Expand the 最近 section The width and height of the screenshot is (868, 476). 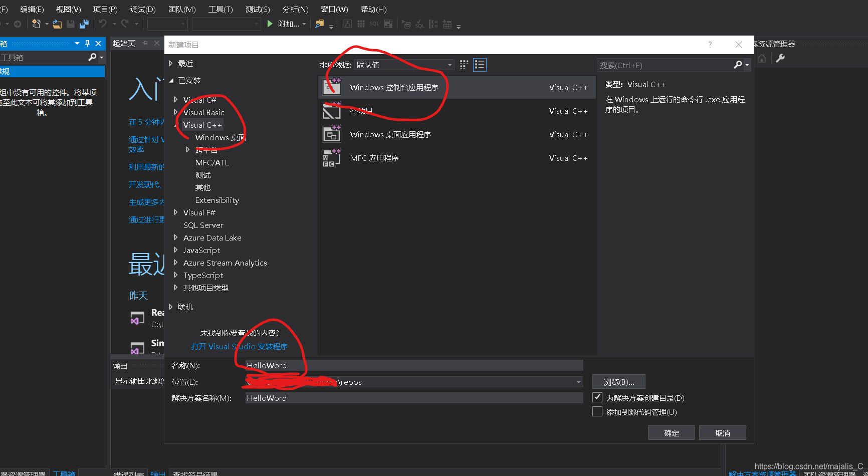pyautogui.click(x=171, y=63)
